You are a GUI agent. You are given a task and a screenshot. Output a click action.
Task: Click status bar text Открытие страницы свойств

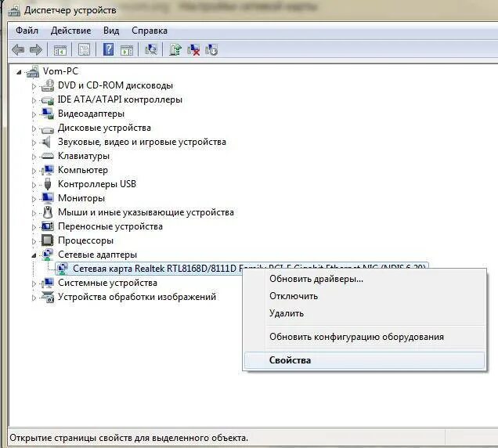(x=128, y=438)
